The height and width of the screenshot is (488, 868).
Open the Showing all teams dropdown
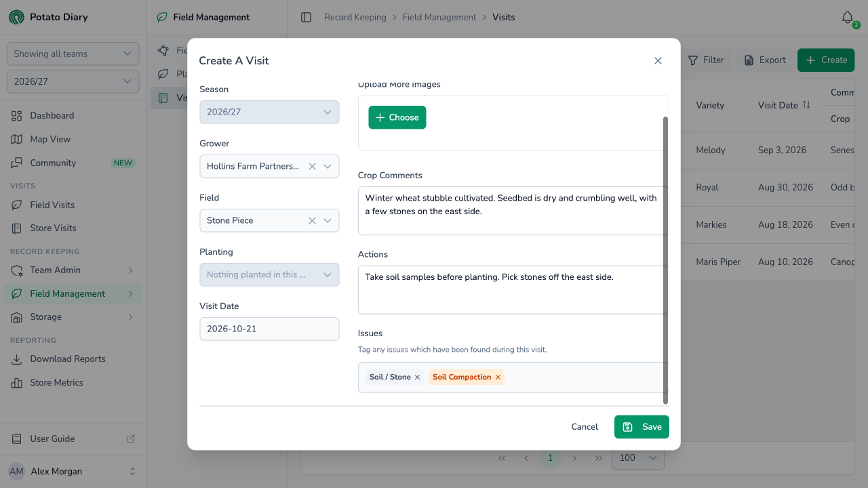pyautogui.click(x=73, y=54)
